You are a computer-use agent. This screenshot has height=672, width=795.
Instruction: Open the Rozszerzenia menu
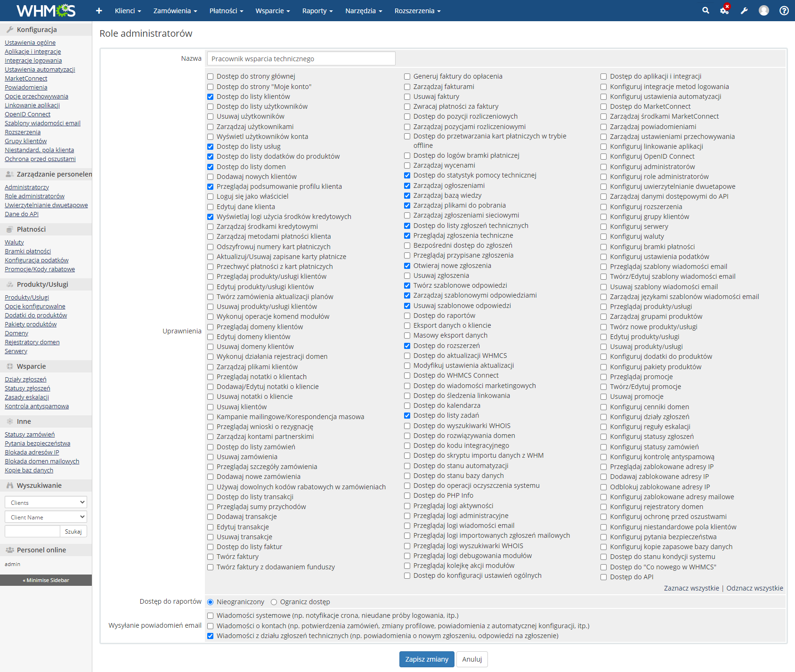click(x=415, y=10)
